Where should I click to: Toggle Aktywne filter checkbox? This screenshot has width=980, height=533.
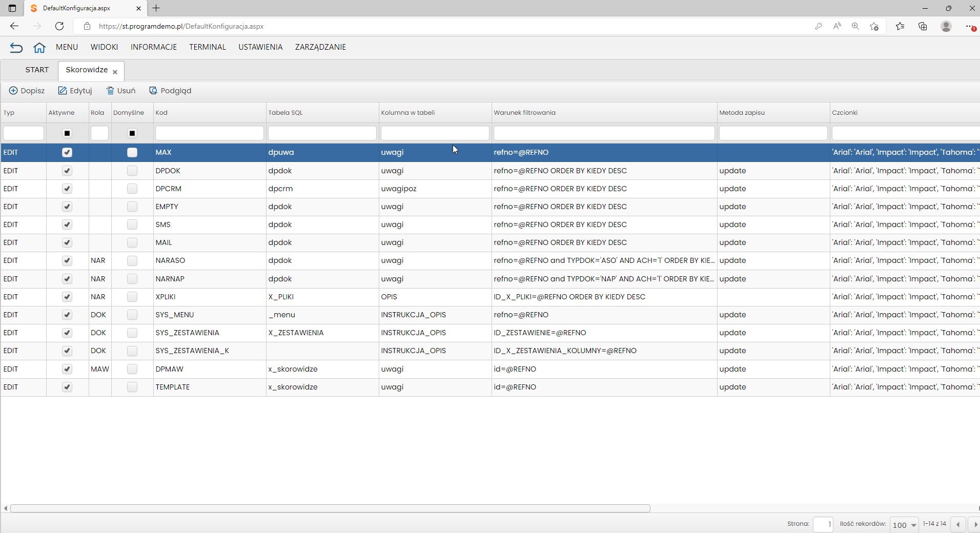click(x=67, y=133)
